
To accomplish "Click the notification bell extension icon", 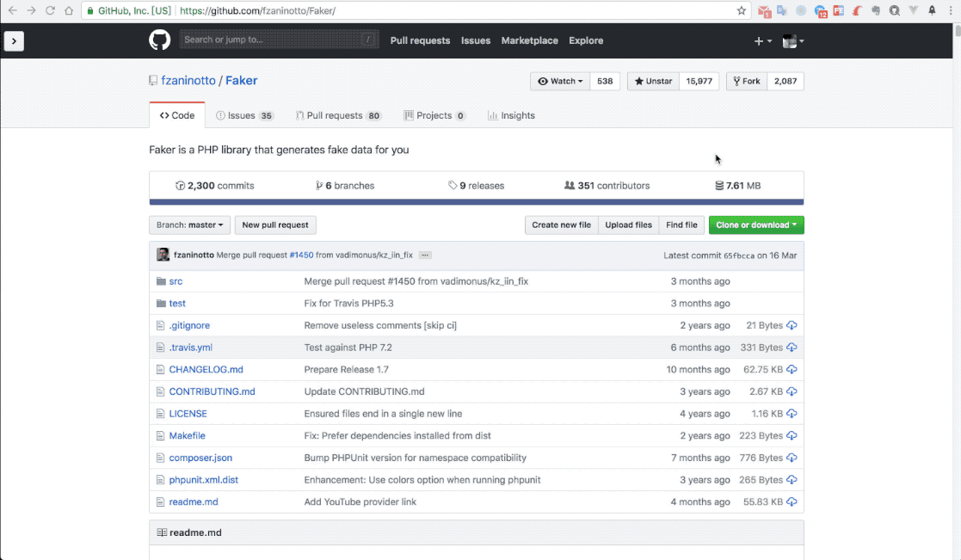I will pos(932,10).
